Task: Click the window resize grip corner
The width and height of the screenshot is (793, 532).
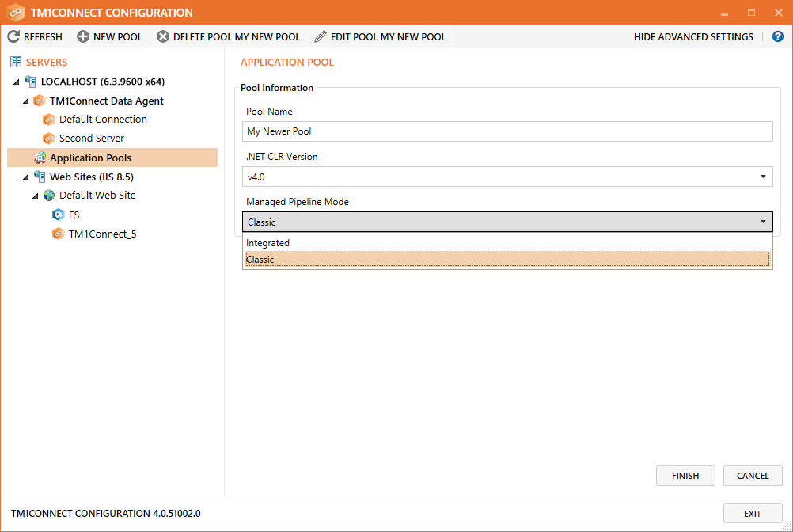Action: tap(787, 526)
